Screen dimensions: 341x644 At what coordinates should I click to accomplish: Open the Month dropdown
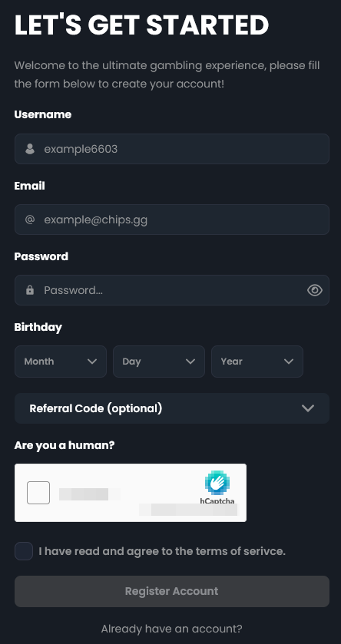(x=61, y=362)
